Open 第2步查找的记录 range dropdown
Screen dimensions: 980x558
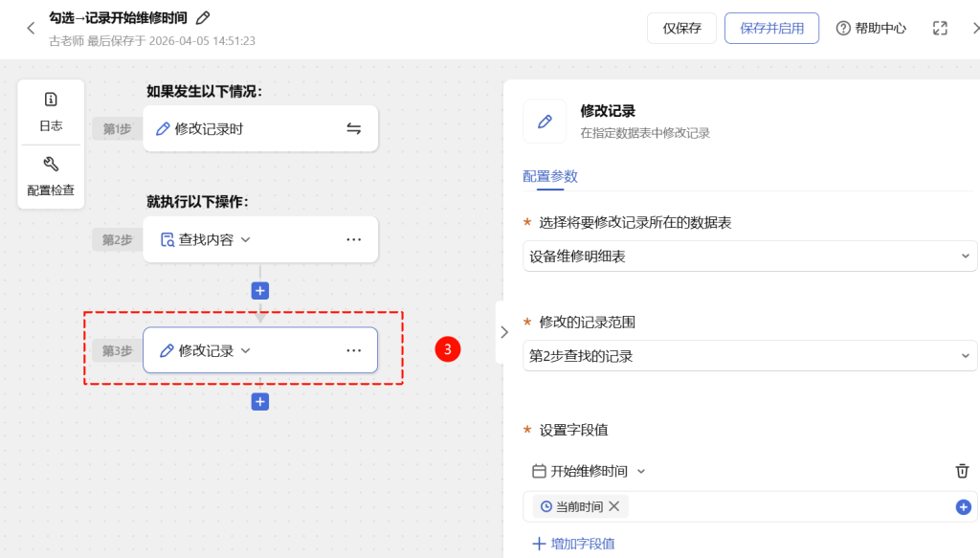749,355
